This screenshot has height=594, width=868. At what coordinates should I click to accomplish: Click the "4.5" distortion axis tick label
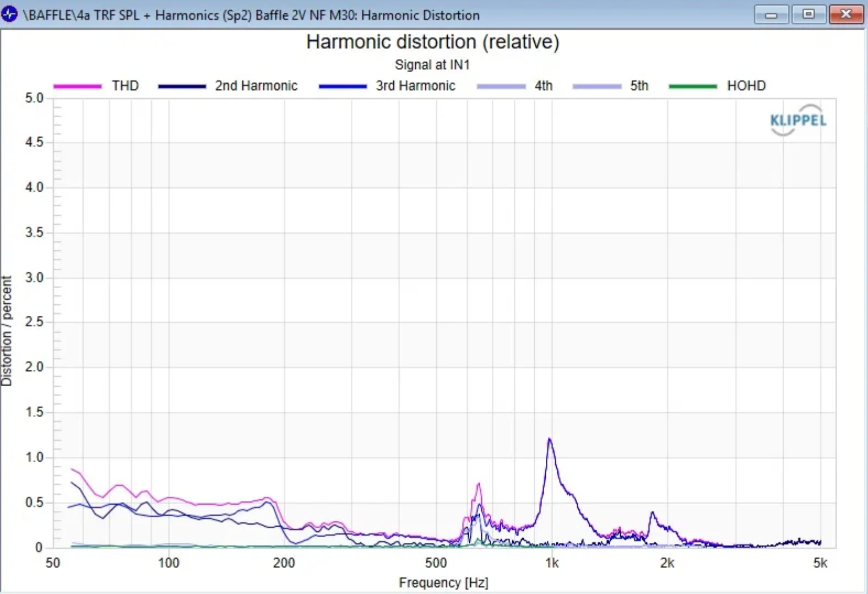tap(34, 142)
